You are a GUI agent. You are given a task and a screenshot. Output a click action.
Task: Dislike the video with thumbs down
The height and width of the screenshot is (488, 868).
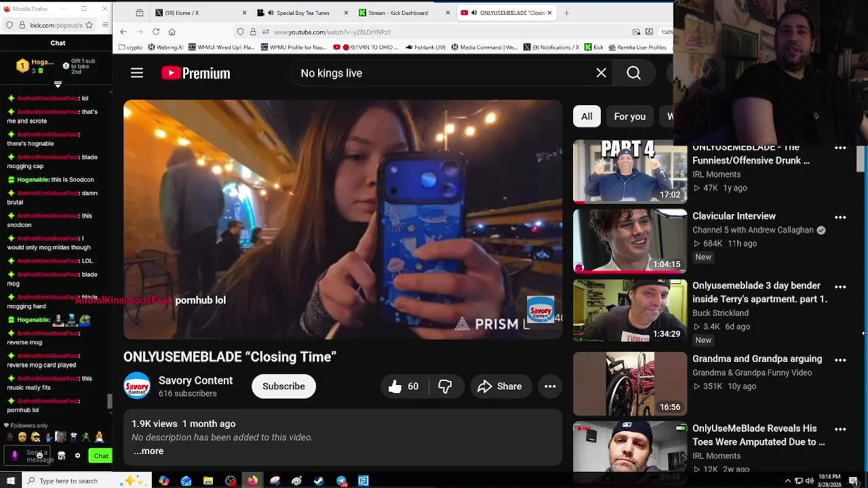(x=445, y=386)
